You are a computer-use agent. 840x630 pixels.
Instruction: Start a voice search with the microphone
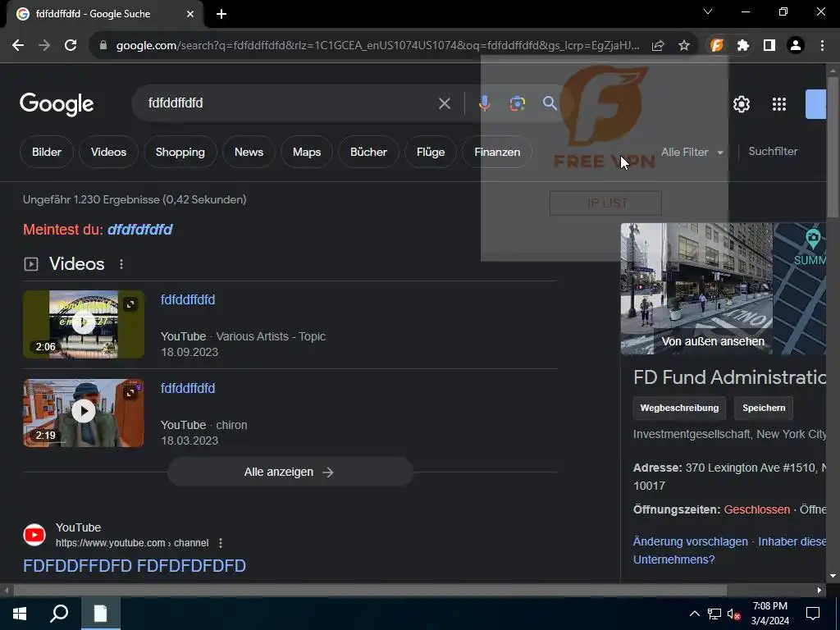point(484,103)
